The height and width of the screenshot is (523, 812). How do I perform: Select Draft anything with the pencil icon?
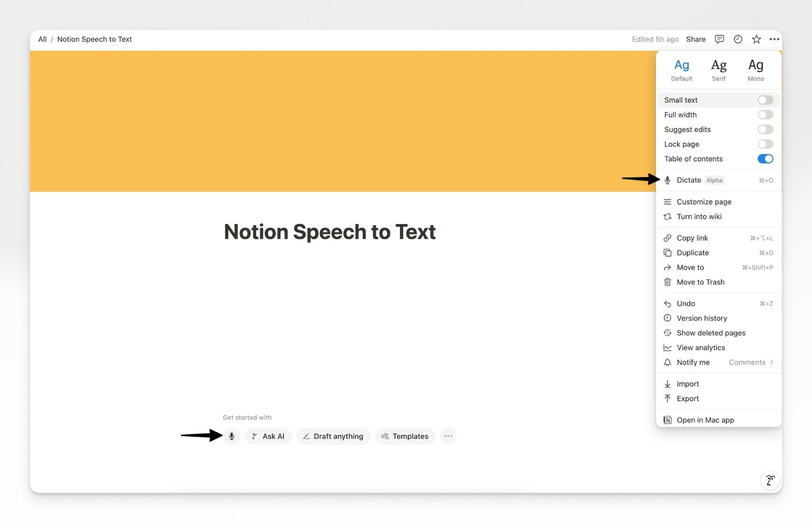[x=333, y=436]
